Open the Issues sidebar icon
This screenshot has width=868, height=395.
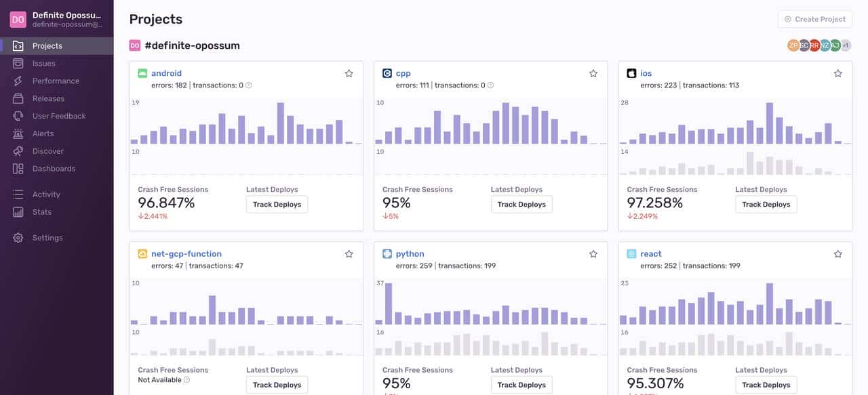(x=18, y=64)
